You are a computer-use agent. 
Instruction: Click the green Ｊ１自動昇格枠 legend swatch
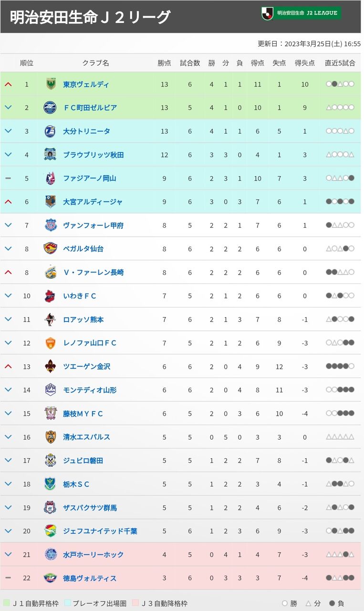(x=7, y=603)
